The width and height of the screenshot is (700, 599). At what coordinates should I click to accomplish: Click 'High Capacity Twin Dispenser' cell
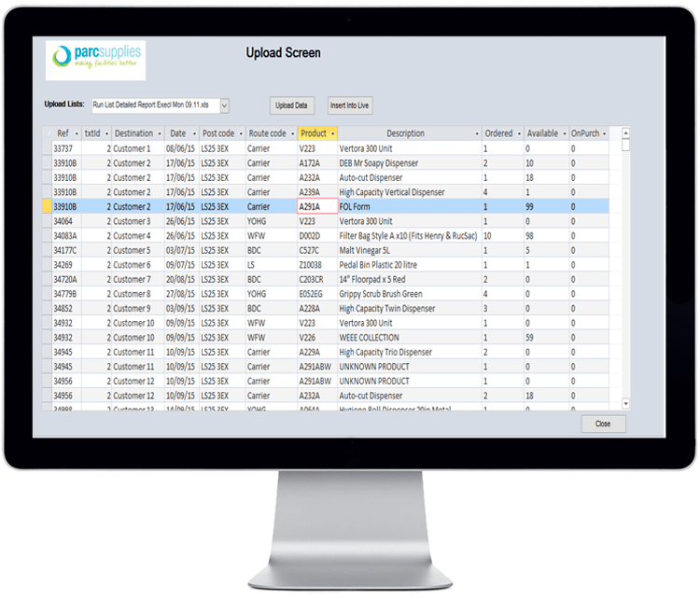[410, 309]
